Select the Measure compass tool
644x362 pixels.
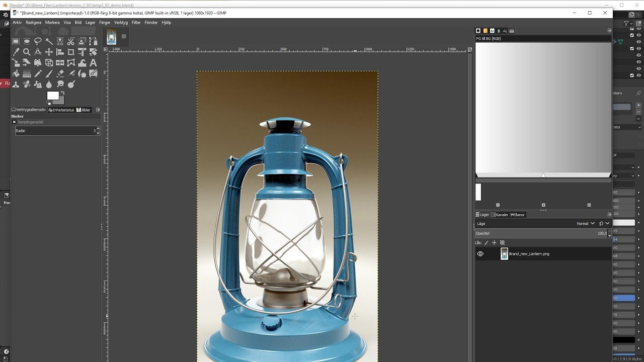coord(38,52)
